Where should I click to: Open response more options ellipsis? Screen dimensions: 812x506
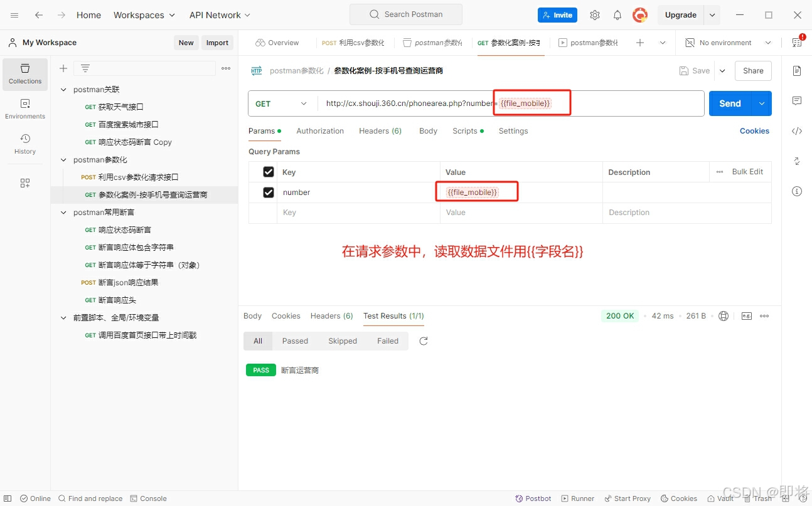click(x=764, y=316)
